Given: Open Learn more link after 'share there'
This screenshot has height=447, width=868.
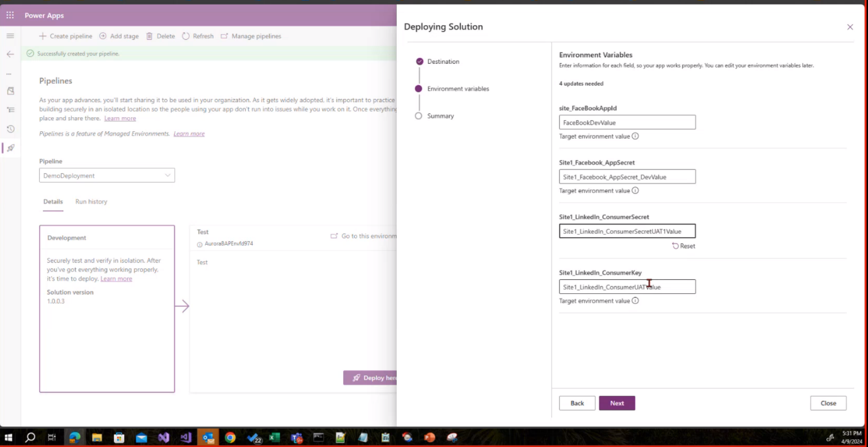Looking at the screenshot, I should click(120, 119).
